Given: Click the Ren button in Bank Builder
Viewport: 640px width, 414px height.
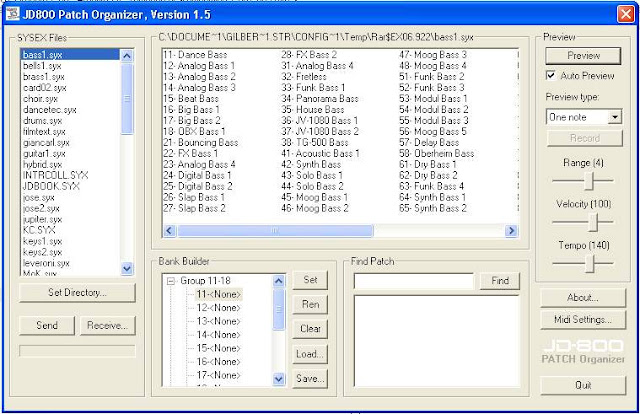Looking at the screenshot, I should pyautogui.click(x=310, y=304).
